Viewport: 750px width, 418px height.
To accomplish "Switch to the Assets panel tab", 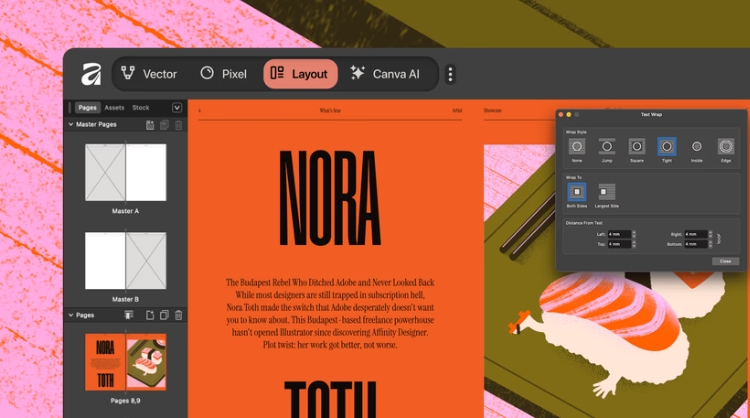I will [114, 108].
